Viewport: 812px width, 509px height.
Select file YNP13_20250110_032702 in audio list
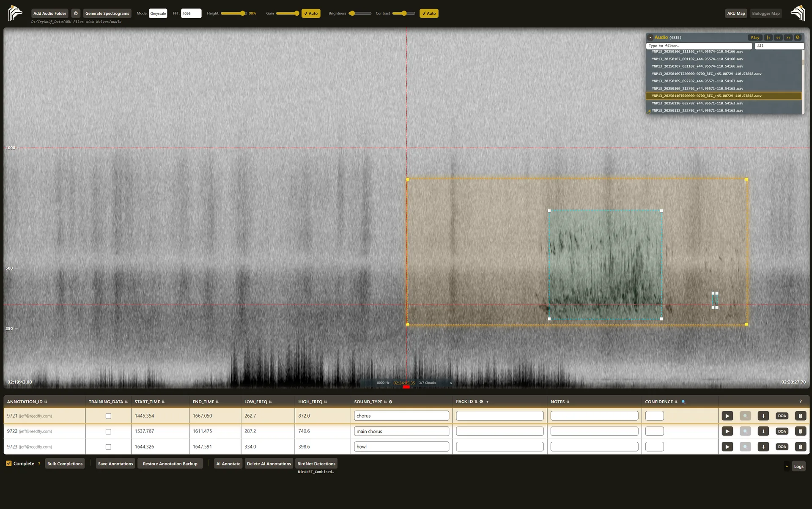point(723,103)
